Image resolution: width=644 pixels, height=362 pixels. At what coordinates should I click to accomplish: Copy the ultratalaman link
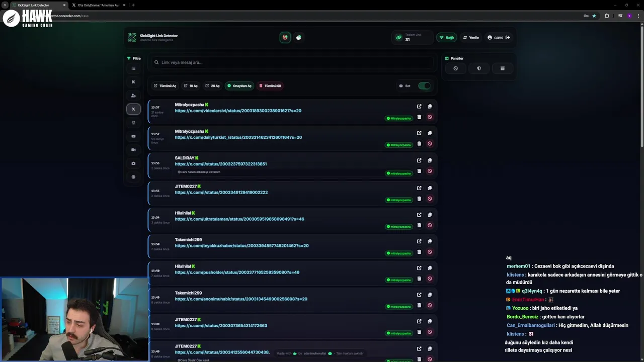tap(430, 215)
